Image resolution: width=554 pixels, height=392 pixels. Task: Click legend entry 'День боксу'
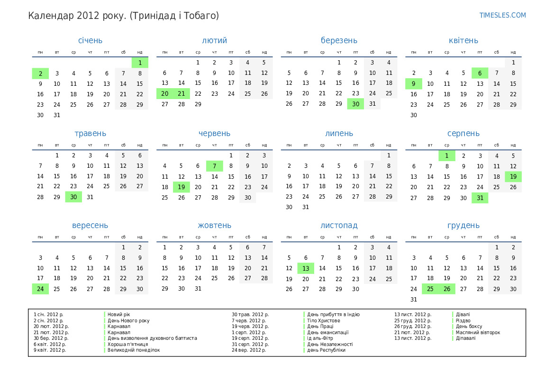(x=469, y=326)
